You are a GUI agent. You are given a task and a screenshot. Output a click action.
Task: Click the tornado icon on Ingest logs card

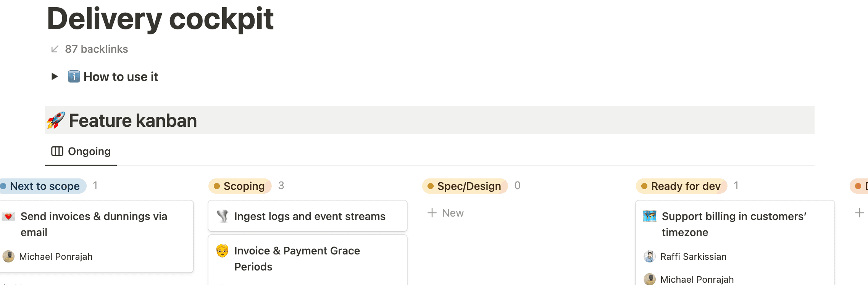coord(222,216)
